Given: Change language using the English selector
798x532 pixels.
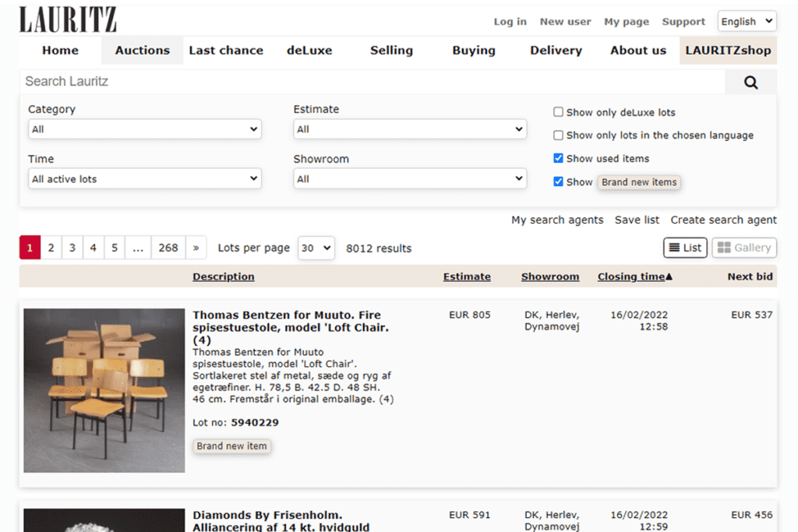Looking at the screenshot, I should (746, 21).
